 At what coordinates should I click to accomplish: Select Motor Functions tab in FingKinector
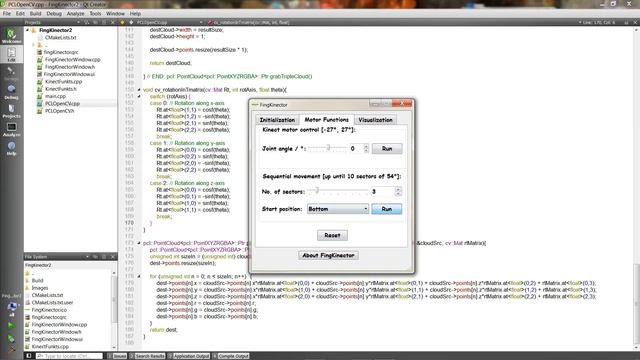click(x=327, y=120)
